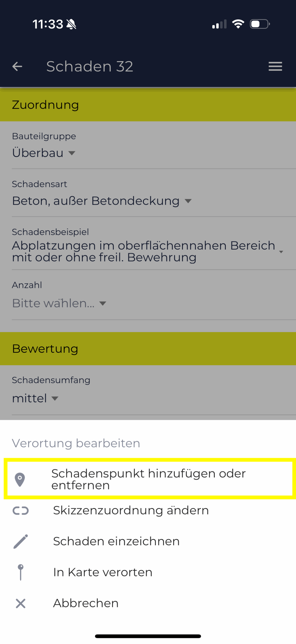The height and width of the screenshot is (644, 296).
Task: Open the Schadensumfang dropdown showing mittel
Action: [35, 398]
